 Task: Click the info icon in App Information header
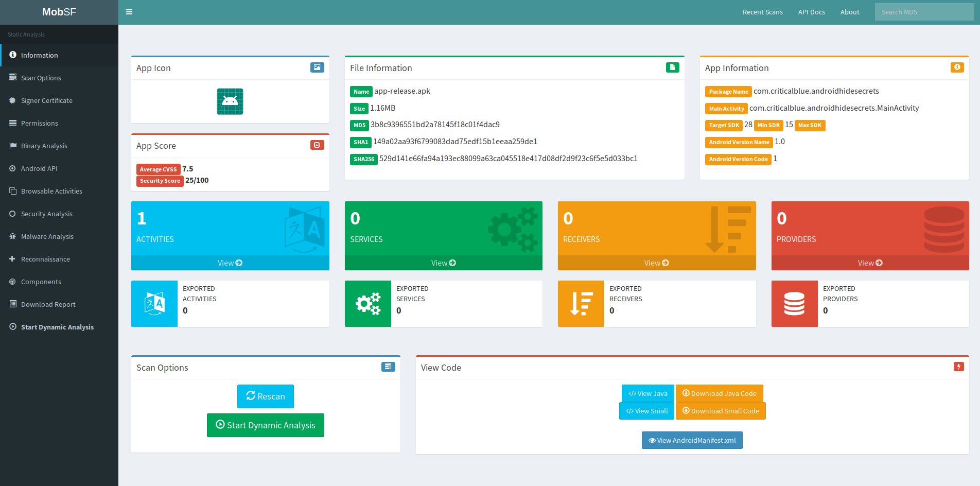pyautogui.click(x=957, y=67)
